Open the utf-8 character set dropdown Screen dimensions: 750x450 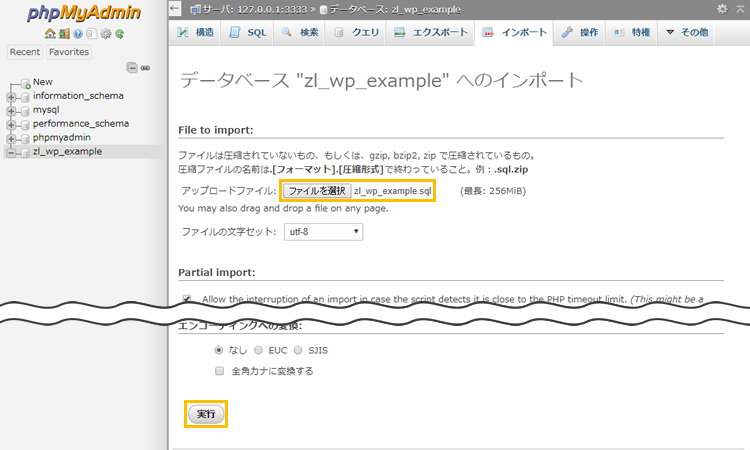click(323, 232)
